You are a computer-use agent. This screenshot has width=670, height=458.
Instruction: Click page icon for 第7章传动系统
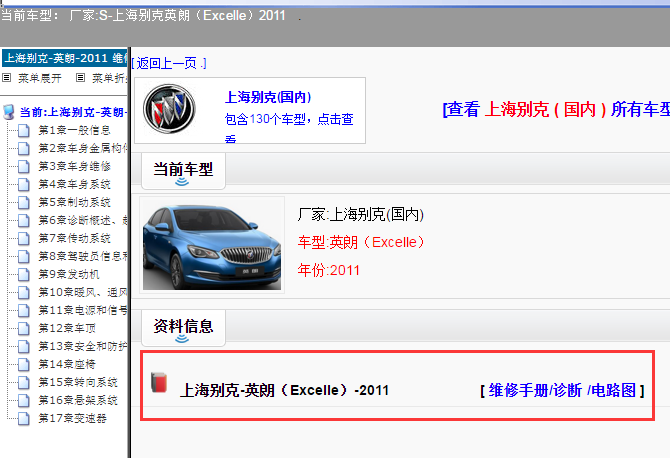click(x=24, y=238)
